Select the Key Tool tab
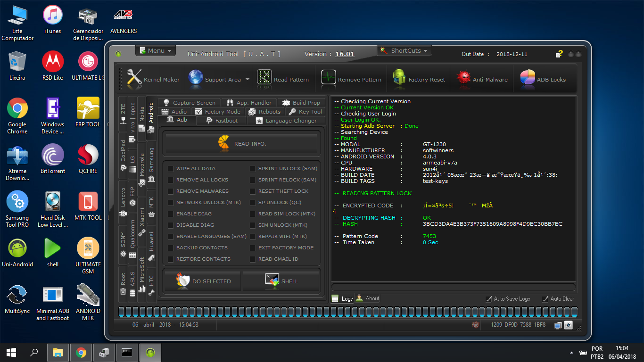 305,112
